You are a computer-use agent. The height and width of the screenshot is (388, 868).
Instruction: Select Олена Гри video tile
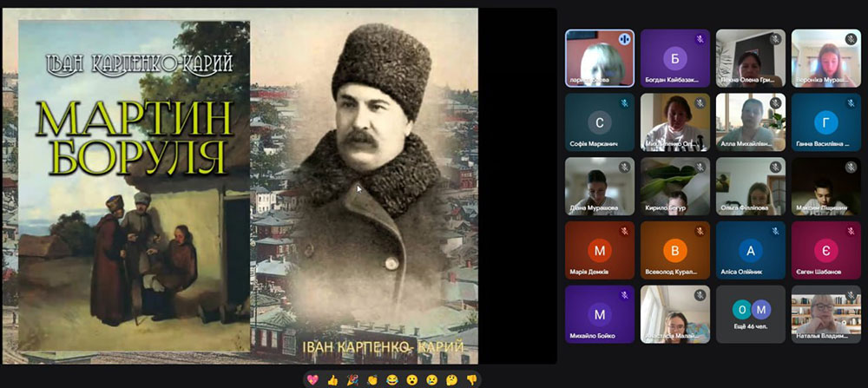751,58
